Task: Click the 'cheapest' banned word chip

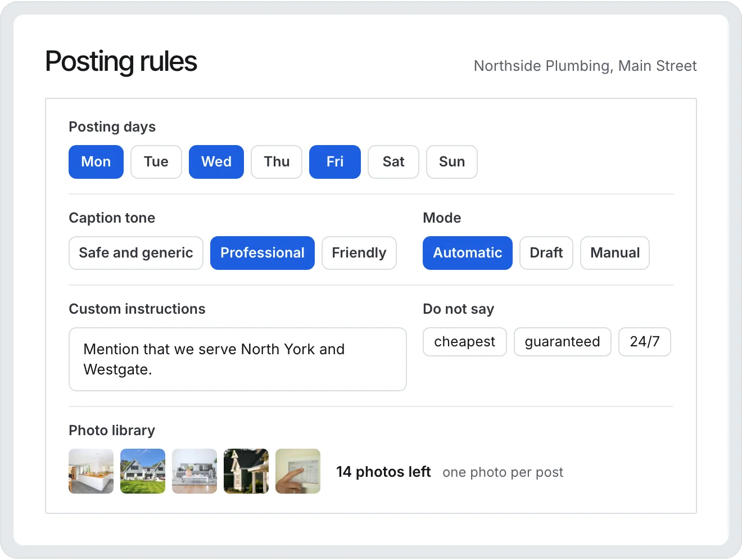Action: [465, 342]
